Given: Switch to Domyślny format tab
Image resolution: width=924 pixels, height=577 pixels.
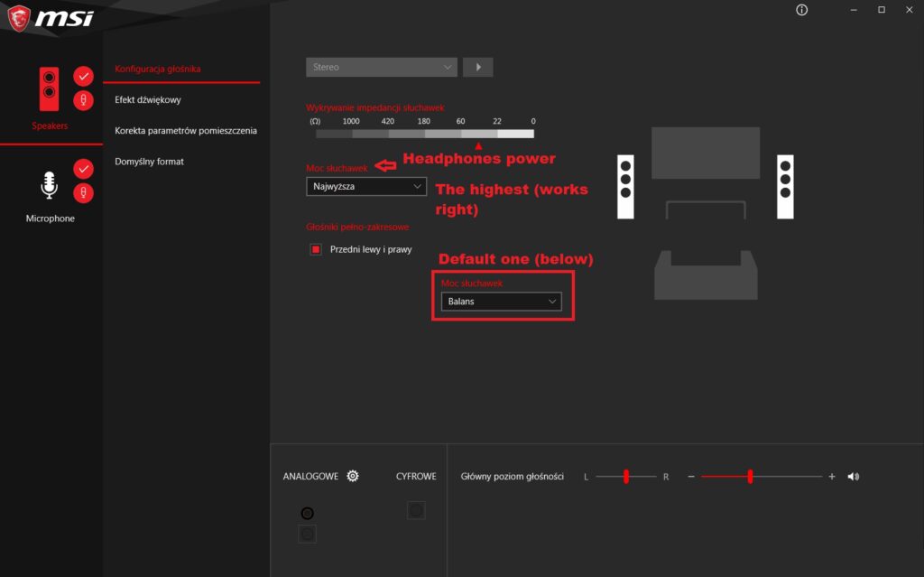Looking at the screenshot, I should [149, 161].
